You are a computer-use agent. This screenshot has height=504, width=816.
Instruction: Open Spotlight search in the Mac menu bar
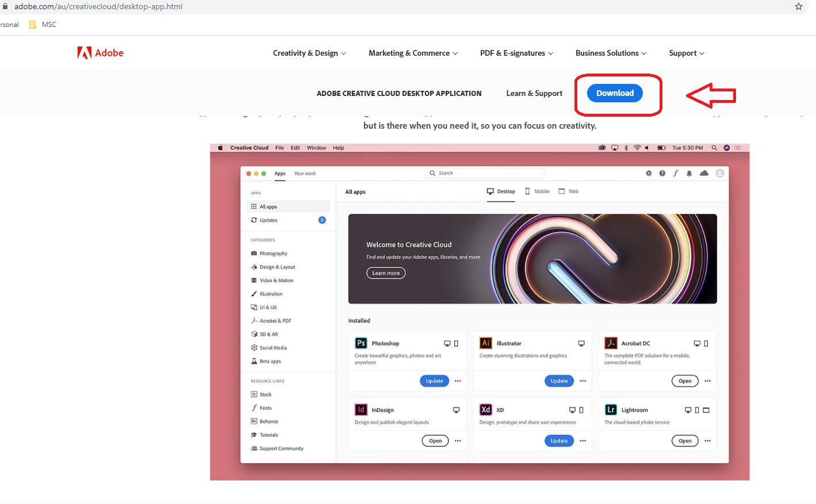coord(714,148)
